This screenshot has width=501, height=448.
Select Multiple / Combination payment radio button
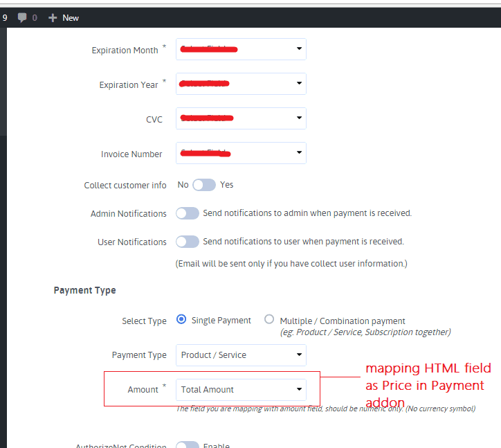pos(269,320)
